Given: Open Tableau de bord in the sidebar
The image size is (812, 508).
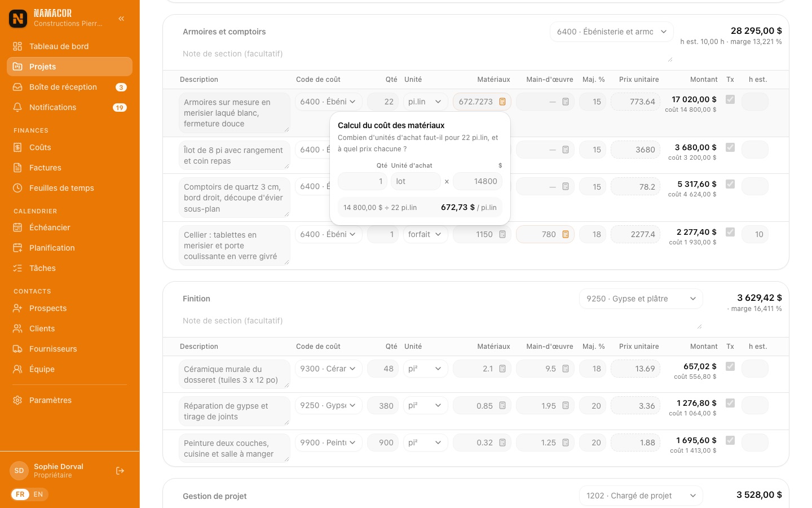Looking at the screenshot, I should pyautogui.click(x=70, y=46).
